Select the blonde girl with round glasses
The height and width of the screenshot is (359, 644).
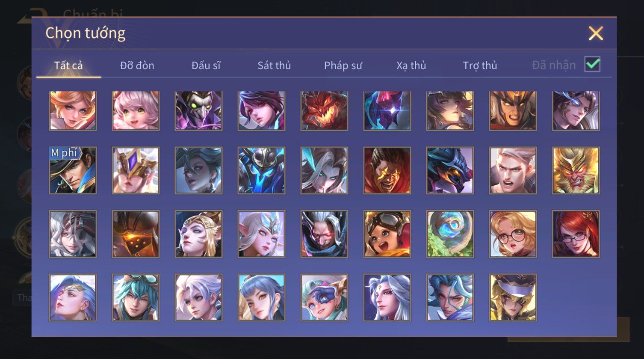pyautogui.click(x=513, y=234)
